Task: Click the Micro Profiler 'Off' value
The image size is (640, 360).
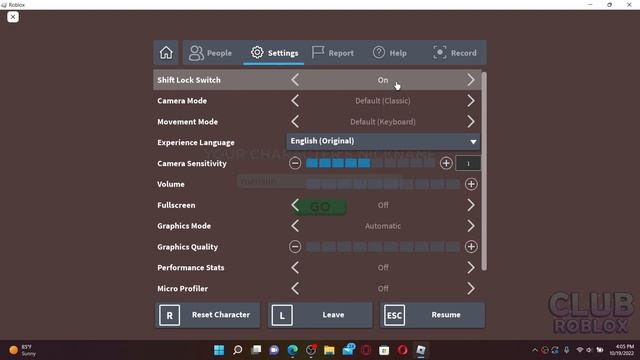Action: (383, 289)
